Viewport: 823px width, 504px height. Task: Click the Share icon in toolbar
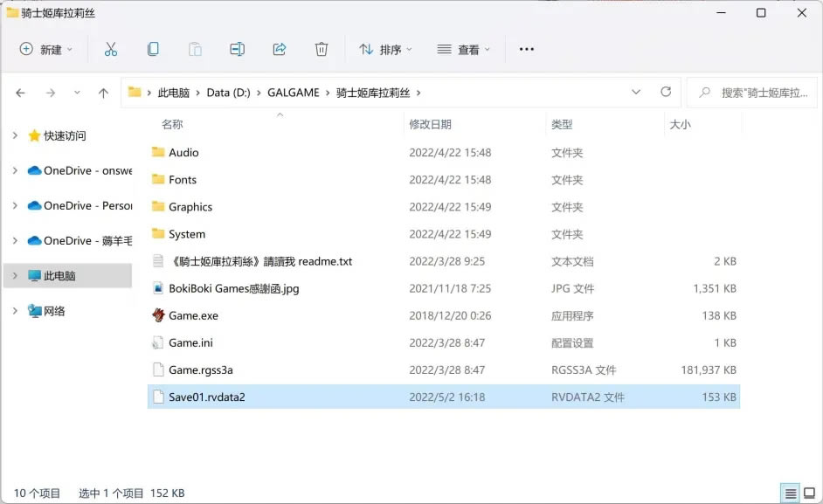point(280,50)
